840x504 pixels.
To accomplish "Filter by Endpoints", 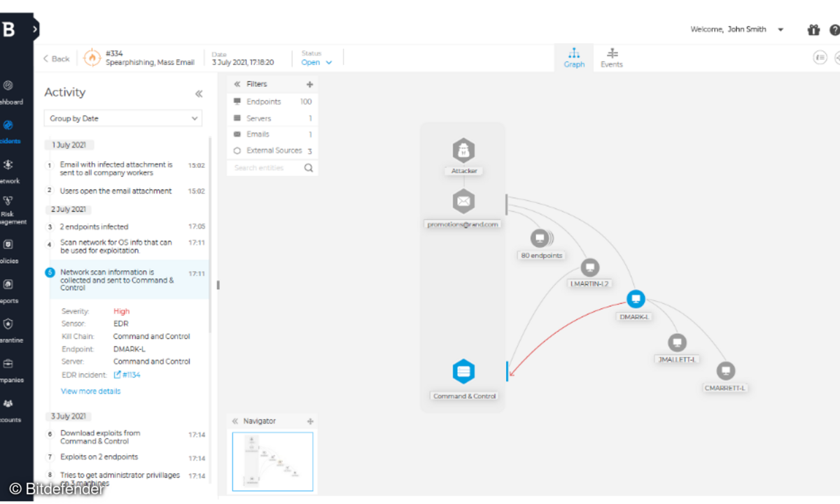I will click(272, 101).
